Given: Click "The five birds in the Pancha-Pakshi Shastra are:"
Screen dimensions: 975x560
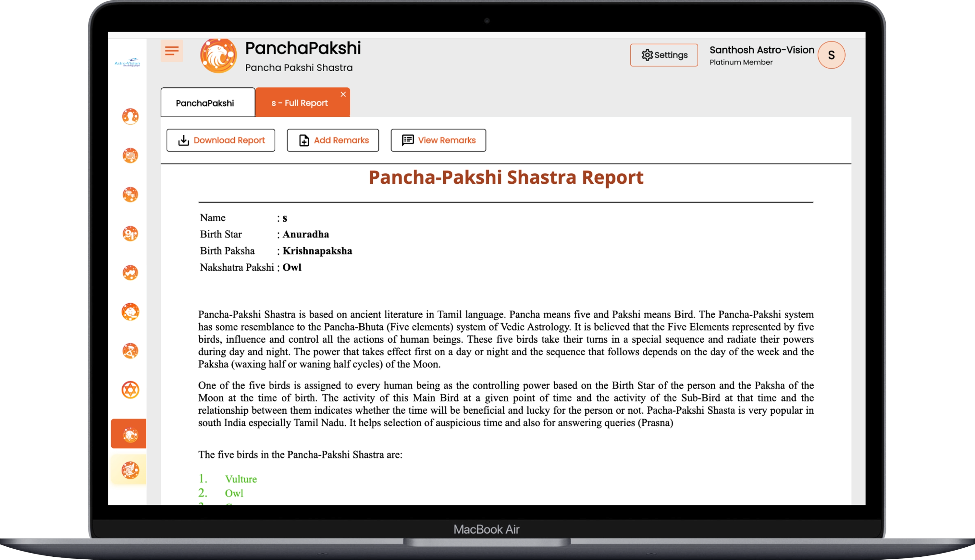Looking at the screenshot, I should (300, 455).
